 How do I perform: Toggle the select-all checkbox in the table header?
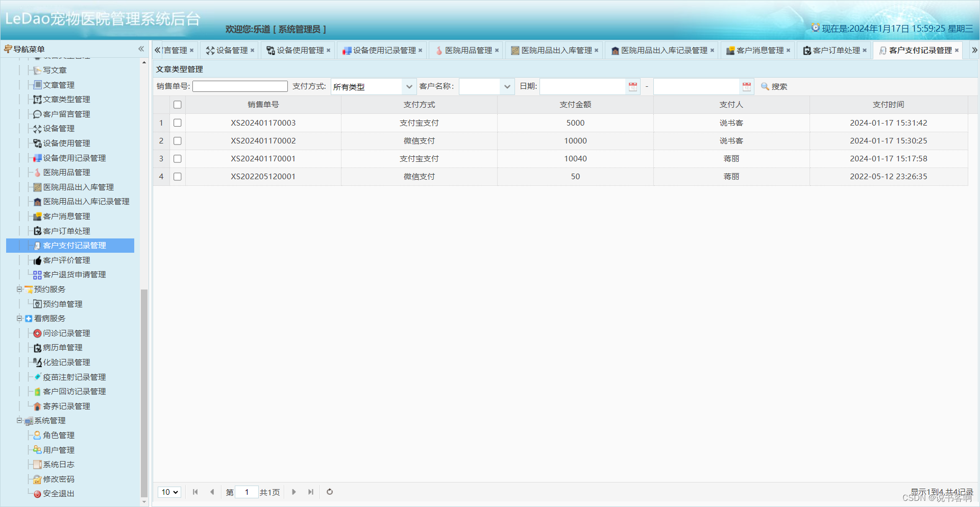[177, 104]
